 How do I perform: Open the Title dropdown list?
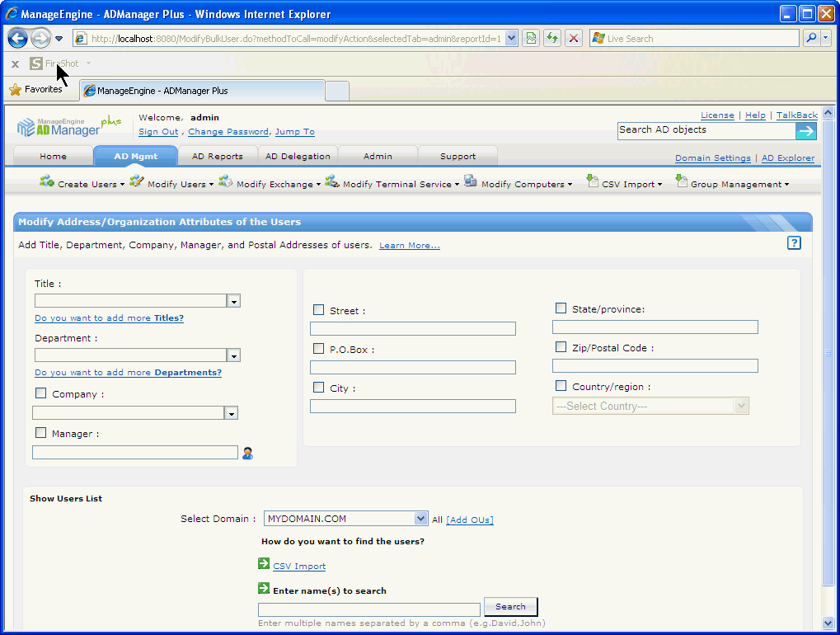[x=233, y=301]
